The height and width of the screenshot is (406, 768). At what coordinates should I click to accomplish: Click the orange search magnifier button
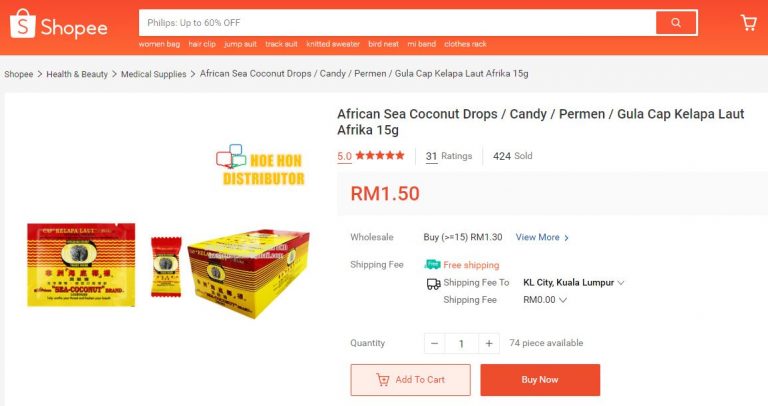(676, 23)
